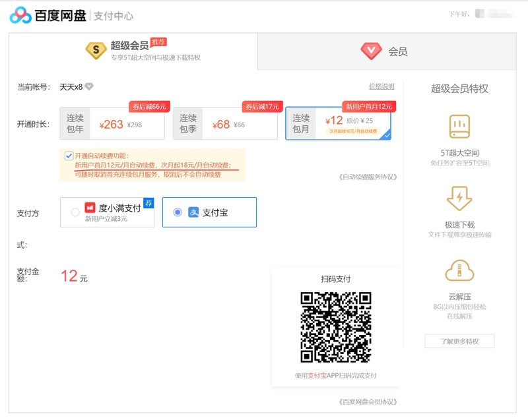Click the 5T超大空间 feature label
This screenshot has height=420, width=528.
(x=459, y=153)
